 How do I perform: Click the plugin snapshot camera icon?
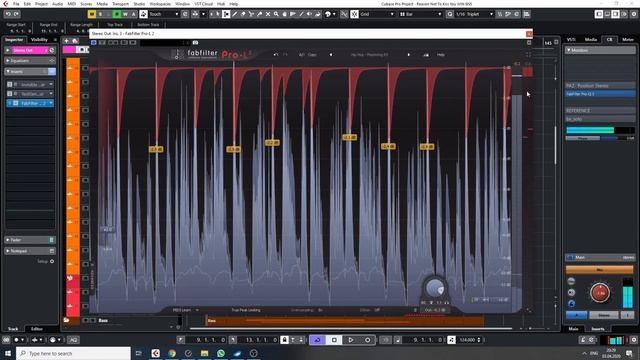pyautogui.click(x=196, y=42)
